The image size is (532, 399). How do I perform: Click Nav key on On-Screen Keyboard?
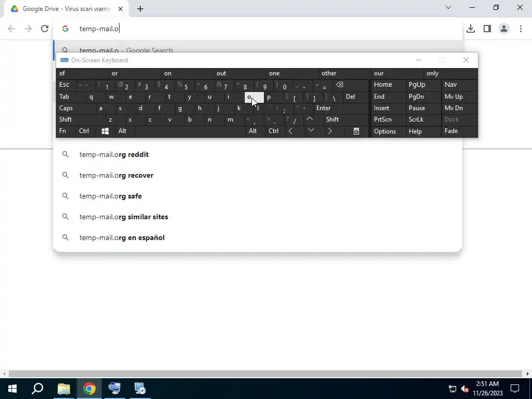(459, 85)
